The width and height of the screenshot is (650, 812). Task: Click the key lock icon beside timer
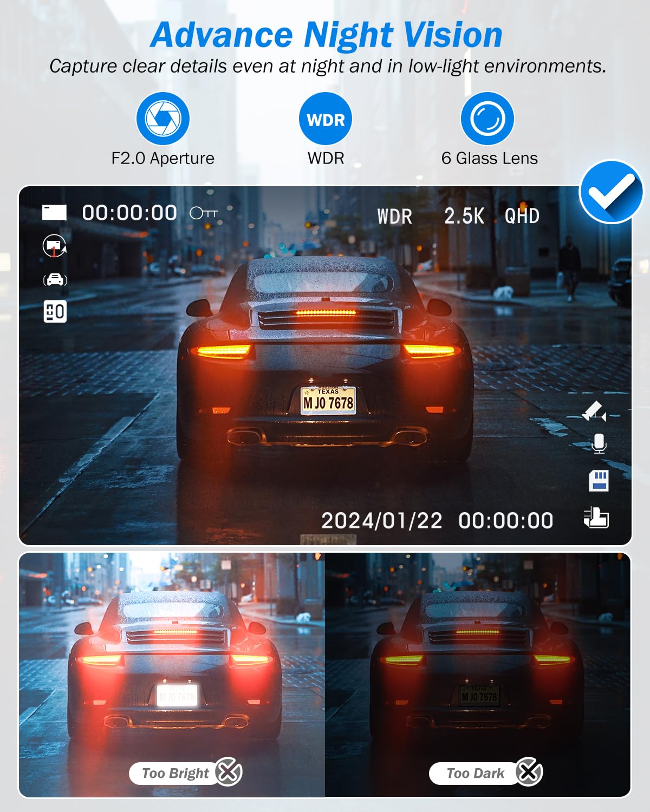click(x=204, y=213)
